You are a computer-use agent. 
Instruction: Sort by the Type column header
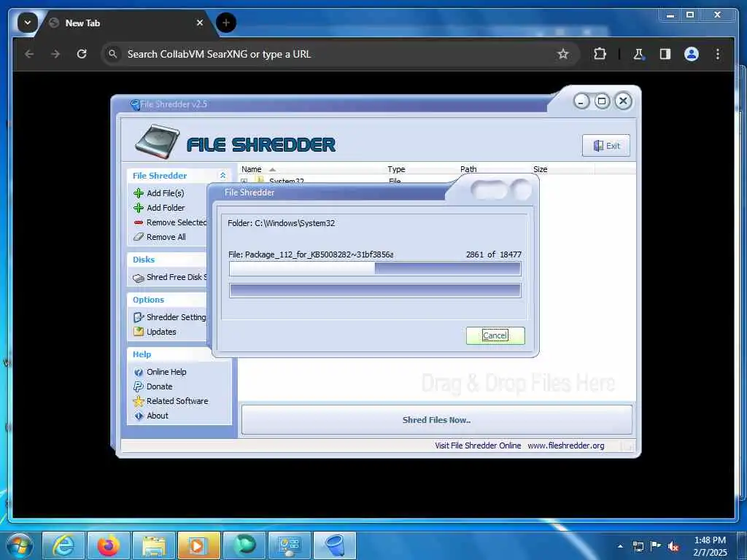click(x=396, y=169)
